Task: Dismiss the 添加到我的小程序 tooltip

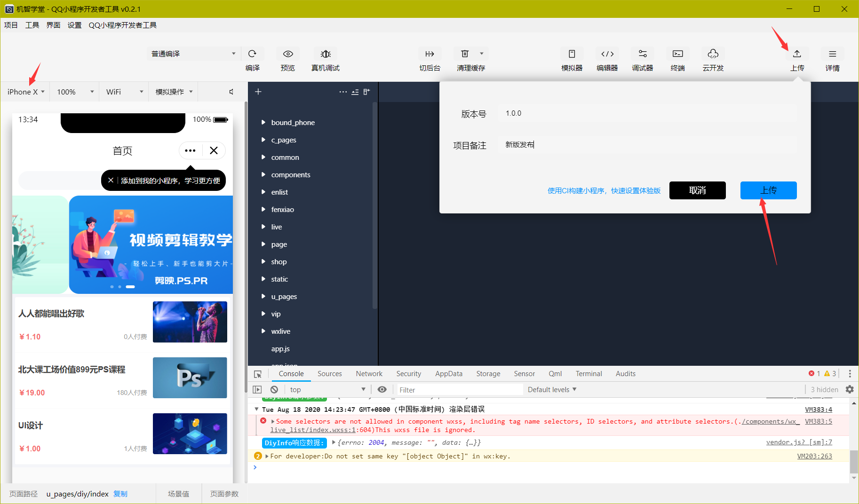Action: [x=111, y=181]
